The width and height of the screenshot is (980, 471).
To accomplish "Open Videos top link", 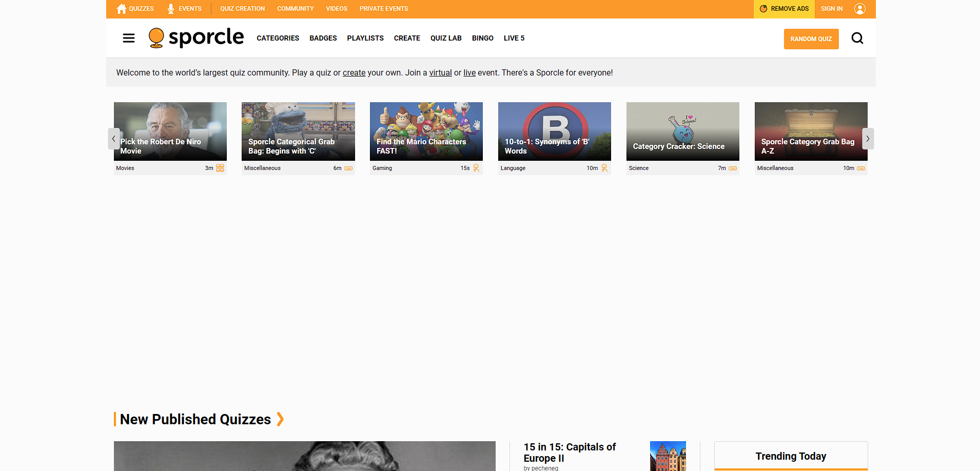I will click(337, 9).
